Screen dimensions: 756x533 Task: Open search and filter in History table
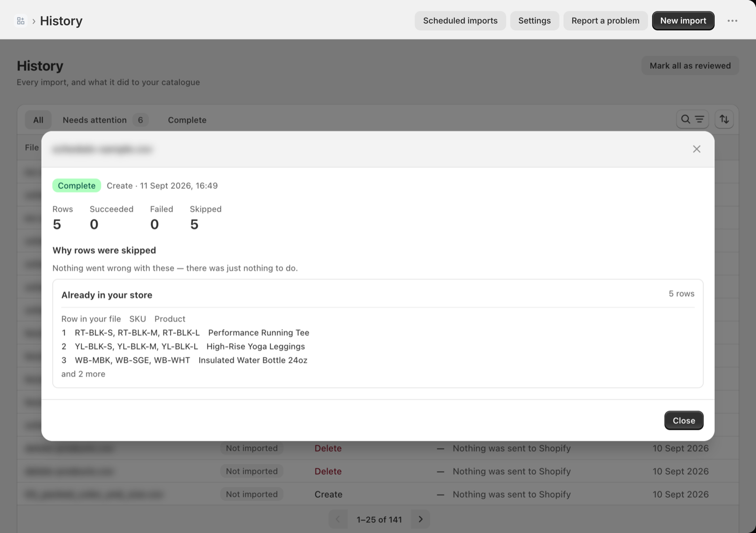click(x=692, y=120)
